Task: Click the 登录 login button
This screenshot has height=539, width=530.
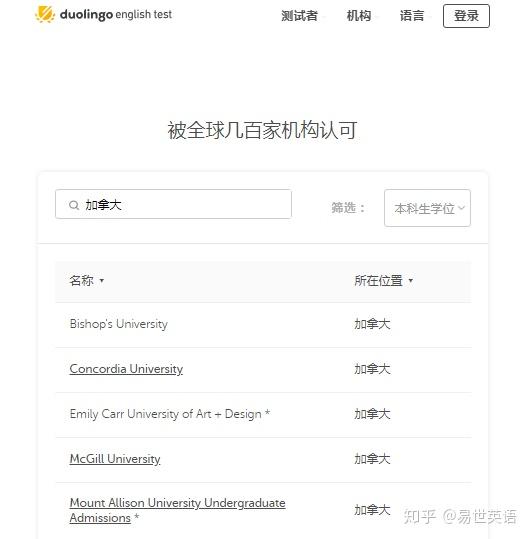Action: click(466, 16)
